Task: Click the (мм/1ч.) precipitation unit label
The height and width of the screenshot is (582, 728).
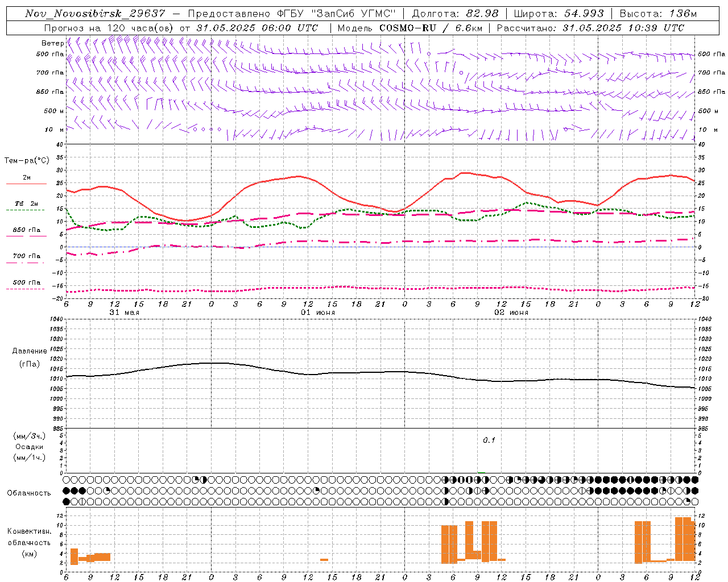Action: pos(30,458)
